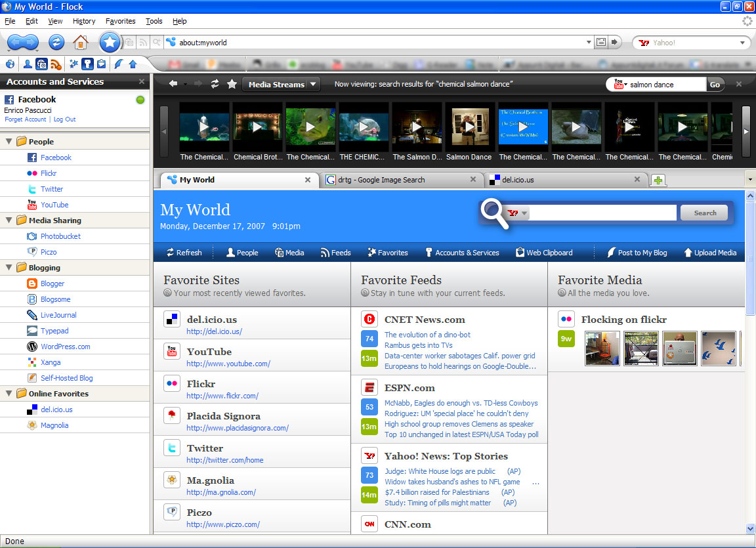Collapse the Blogging group in Accounts sidebar
The width and height of the screenshot is (756, 548).
tap(9, 268)
